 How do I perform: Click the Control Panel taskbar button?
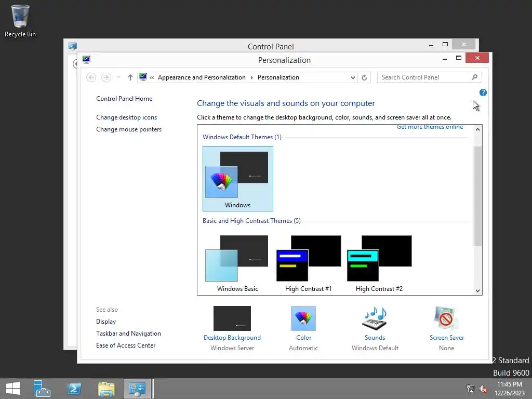pos(137,389)
